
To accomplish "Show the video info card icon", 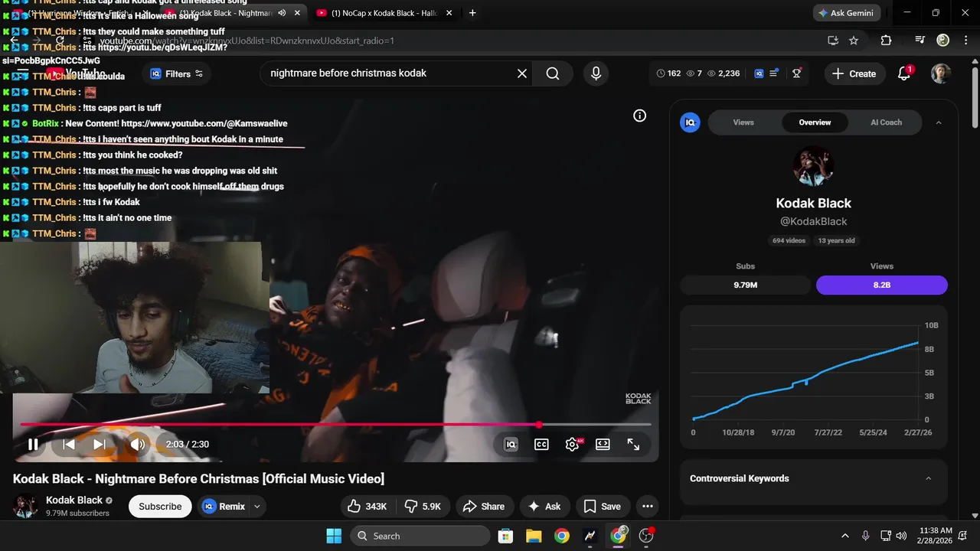I will (x=639, y=116).
